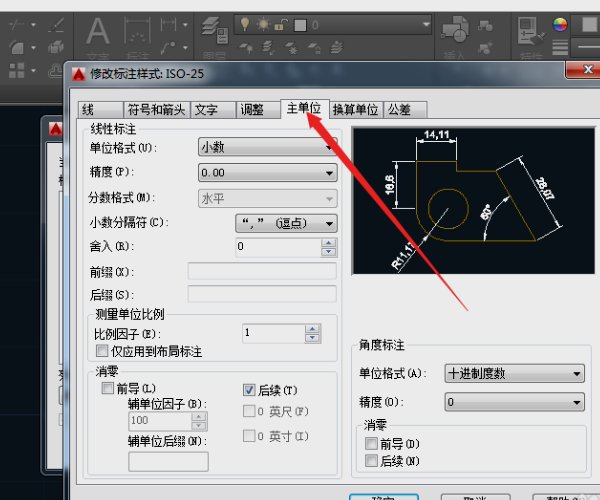
Task: Click the rightmost layer stack icon below dropdown
Action: point(337,47)
